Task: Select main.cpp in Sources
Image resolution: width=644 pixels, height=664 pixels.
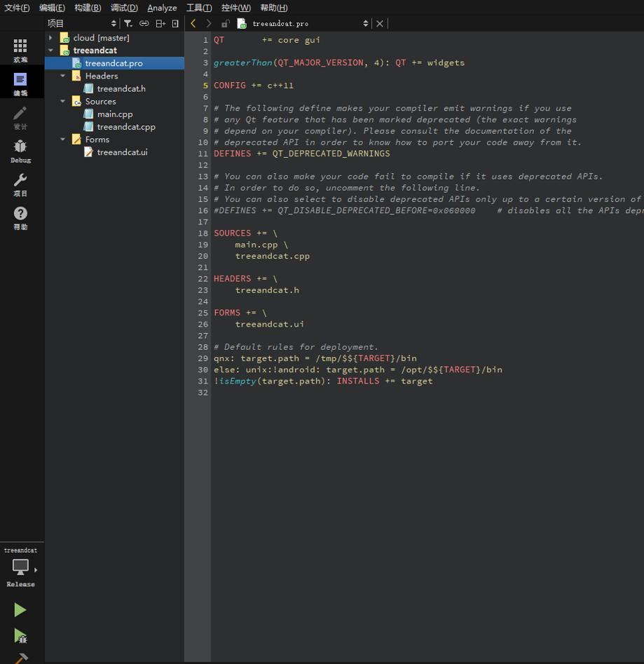Action: click(x=115, y=114)
